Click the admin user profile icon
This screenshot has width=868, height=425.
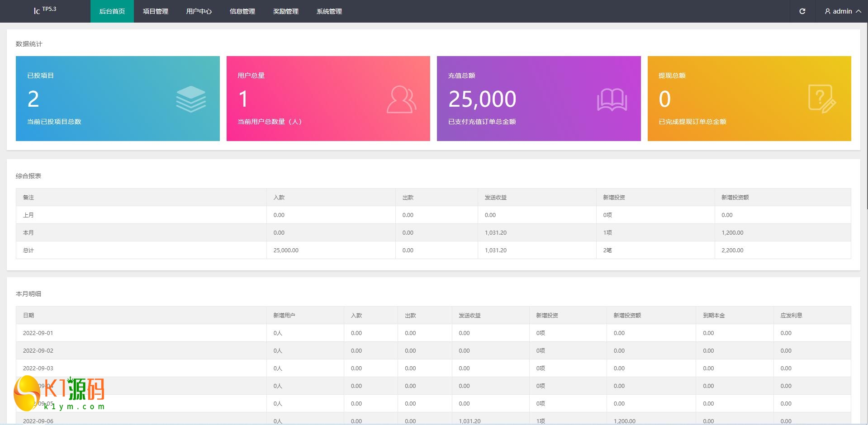point(827,11)
